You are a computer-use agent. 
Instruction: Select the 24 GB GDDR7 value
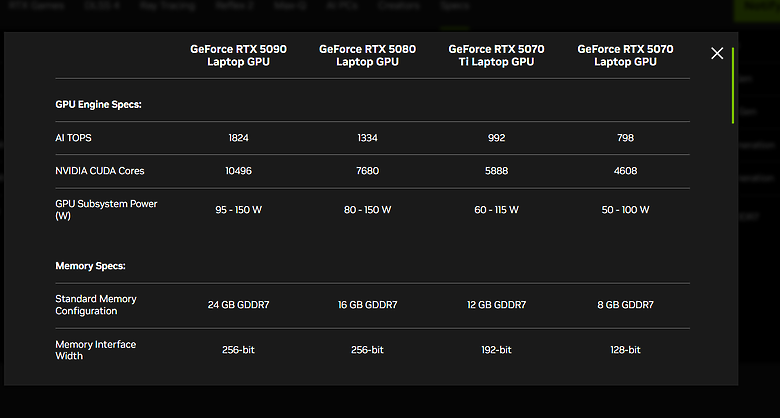pos(238,305)
